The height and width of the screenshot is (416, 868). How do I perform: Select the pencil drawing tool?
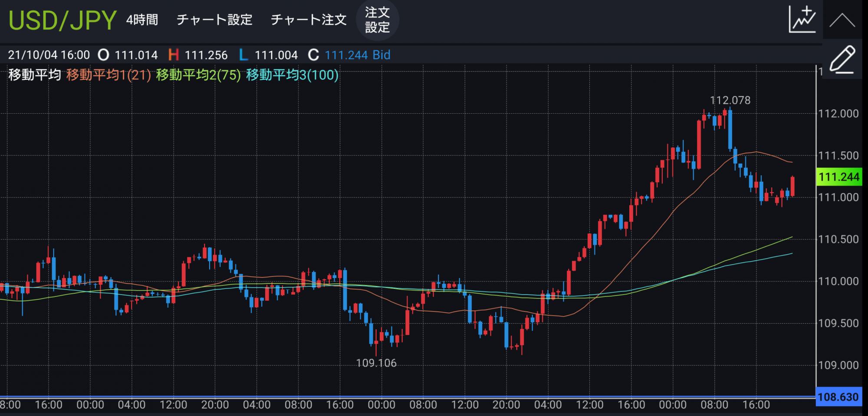point(842,59)
